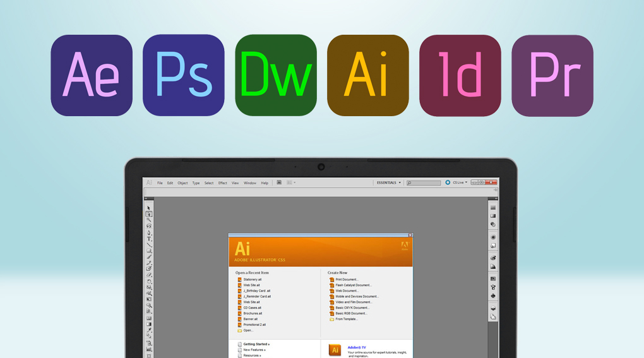Select the Paintbrush tool
644x358 pixels.
tap(148, 256)
